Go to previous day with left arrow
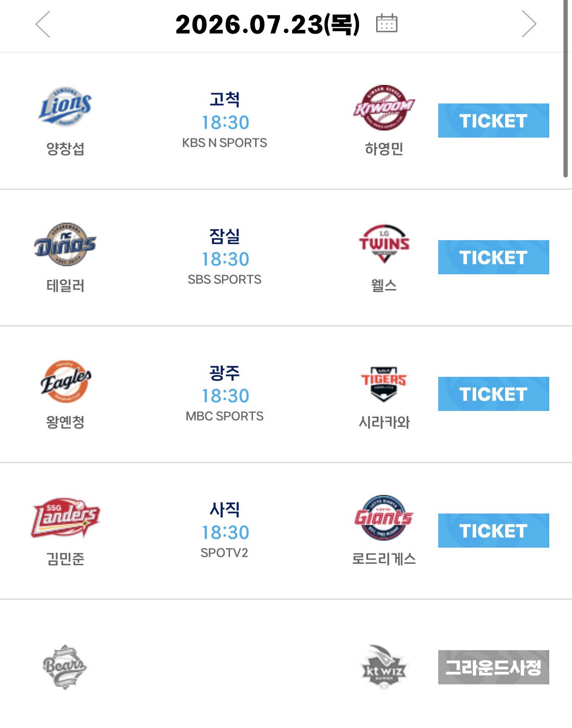 pyautogui.click(x=43, y=24)
